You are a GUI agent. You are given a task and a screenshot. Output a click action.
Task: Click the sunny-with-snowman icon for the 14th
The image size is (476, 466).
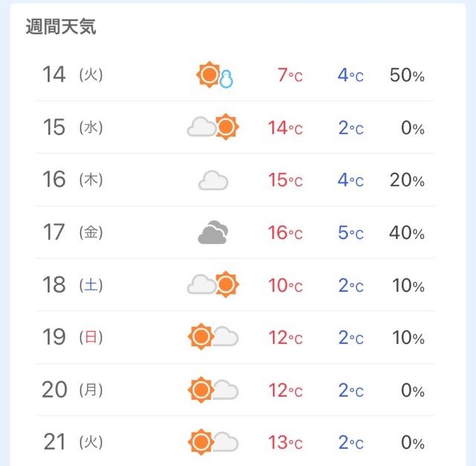[215, 74]
